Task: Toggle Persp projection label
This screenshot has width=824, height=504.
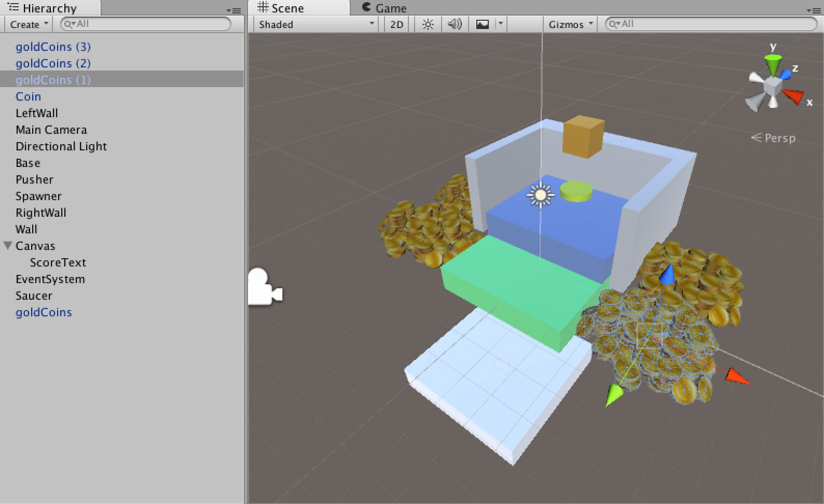Action: pyautogui.click(x=773, y=138)
